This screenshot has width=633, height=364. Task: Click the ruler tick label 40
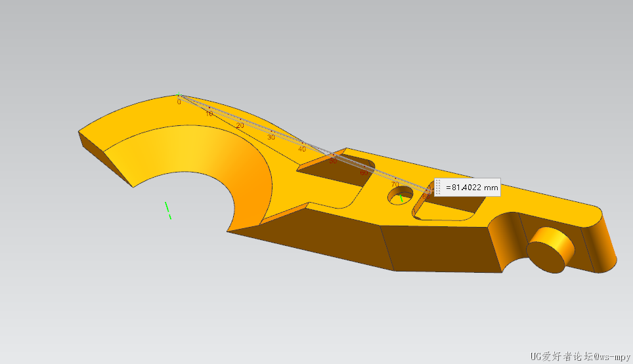point(302,149)
